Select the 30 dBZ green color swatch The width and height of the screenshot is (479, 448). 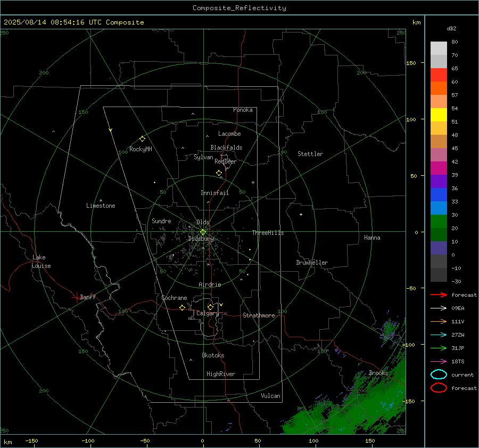click(x=439, y=221)
